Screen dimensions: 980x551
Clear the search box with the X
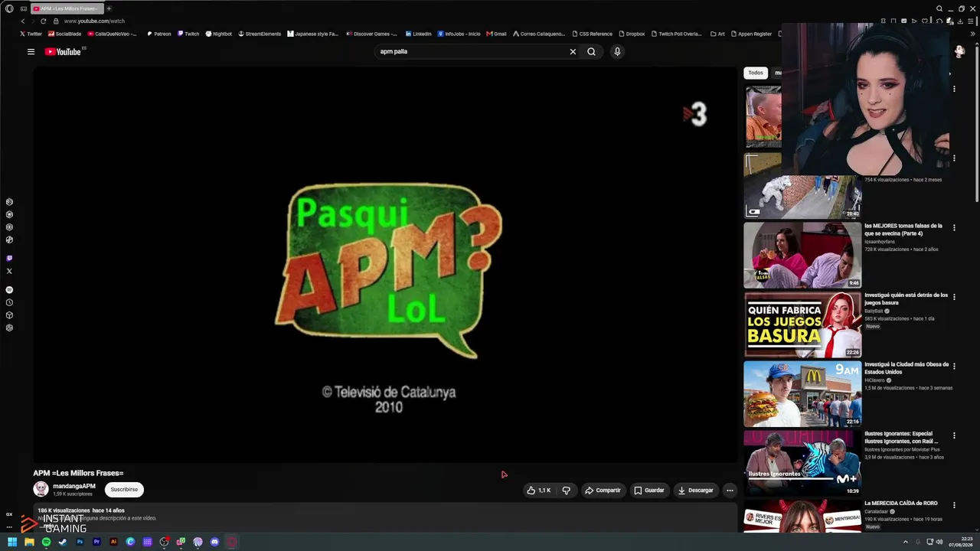[573, 52]
